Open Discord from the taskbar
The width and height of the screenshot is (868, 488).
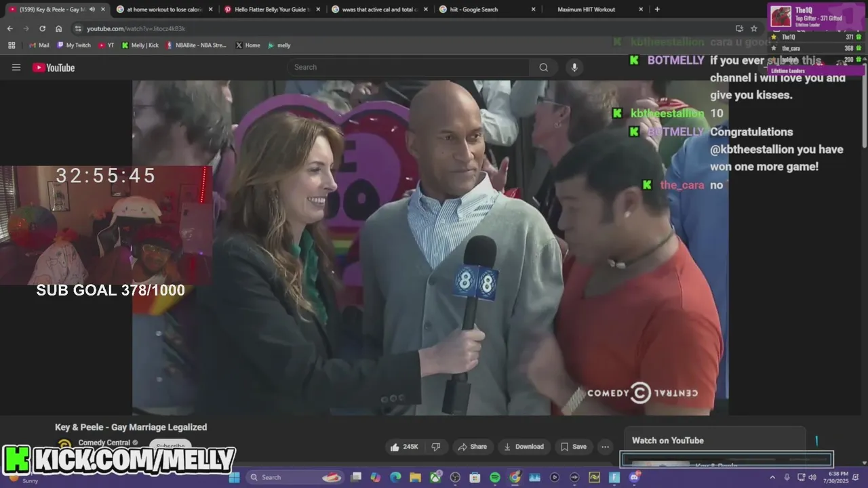tap(634, 477)
